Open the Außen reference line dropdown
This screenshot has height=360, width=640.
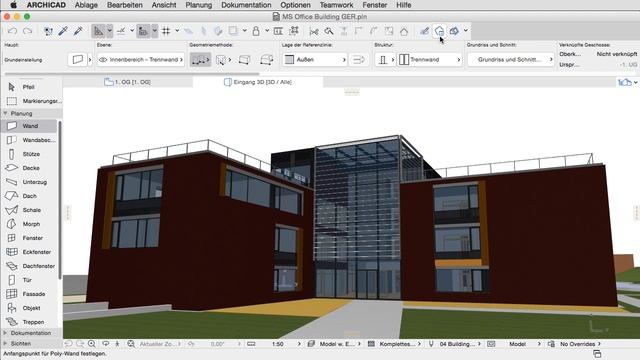pos(315,60)
